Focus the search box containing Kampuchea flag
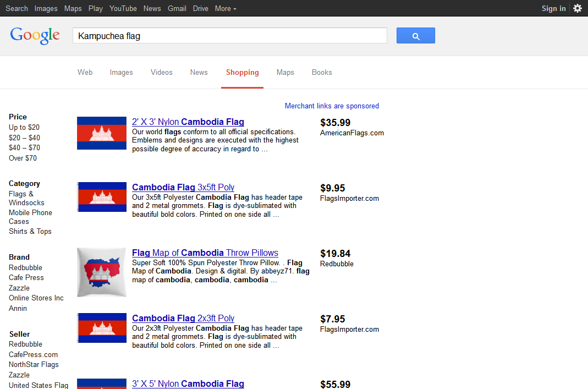This screenshot has height=389, width=588. tap(230, 36)
